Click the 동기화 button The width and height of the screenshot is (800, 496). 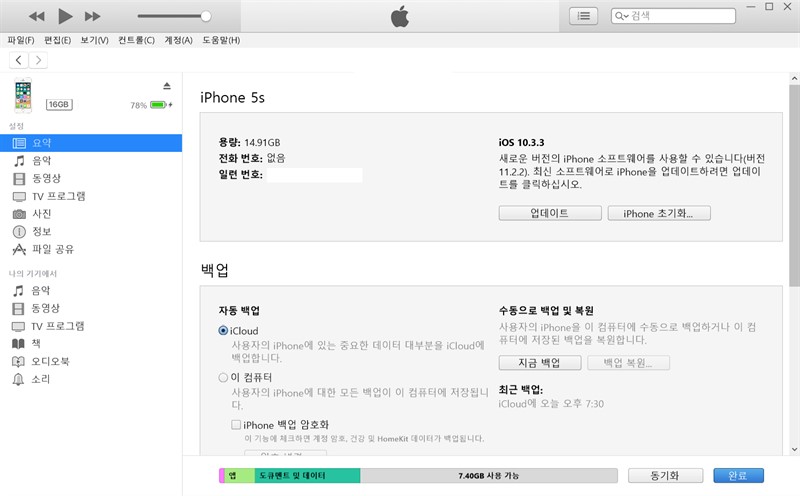click(665, 476)
